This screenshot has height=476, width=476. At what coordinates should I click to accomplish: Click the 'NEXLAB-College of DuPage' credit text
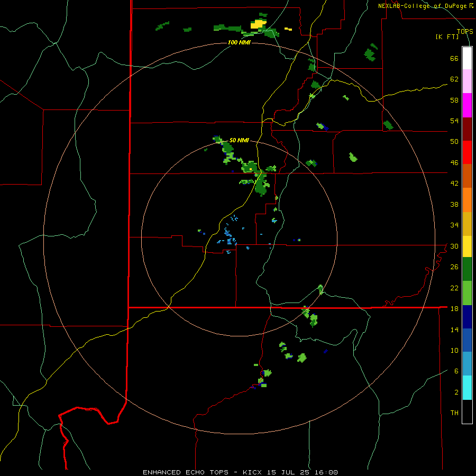(x=422, y=6)
